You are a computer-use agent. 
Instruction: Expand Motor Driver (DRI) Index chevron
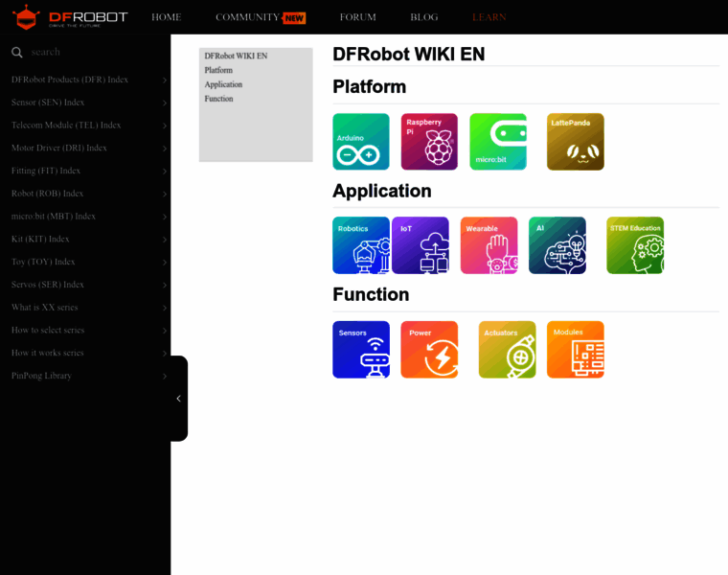point(165,149)
